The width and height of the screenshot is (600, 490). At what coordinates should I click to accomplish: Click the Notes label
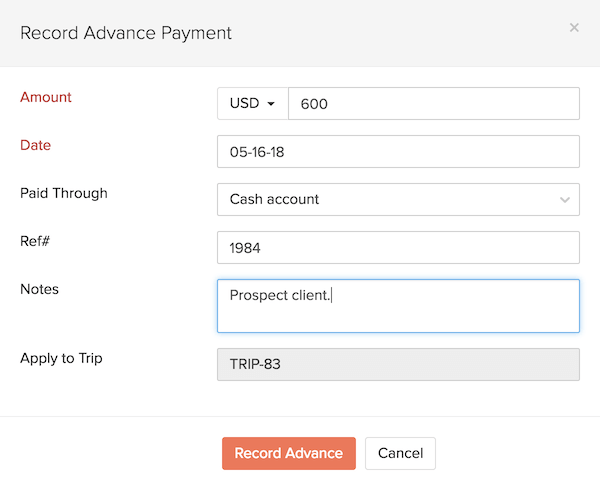(x=40, y=289)
